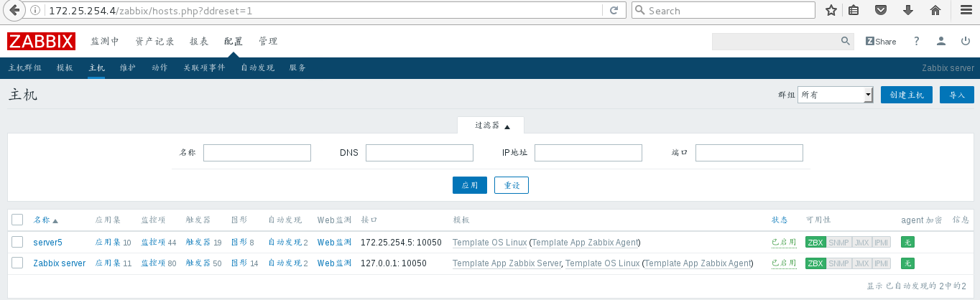
Task: Click the 应用 filter button
Action: click(x=470, y=185)
